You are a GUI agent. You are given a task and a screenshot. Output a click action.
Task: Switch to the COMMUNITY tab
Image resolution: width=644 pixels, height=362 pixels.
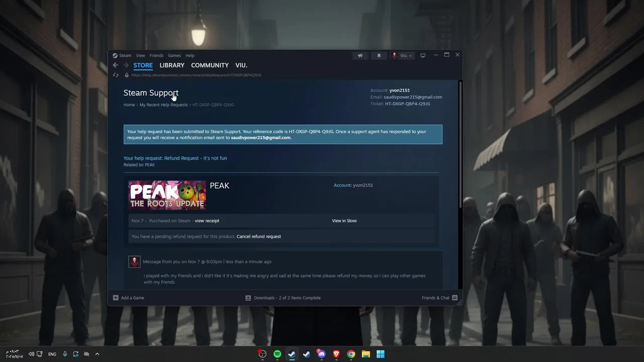pyautogui.click(x=210, y=65)
